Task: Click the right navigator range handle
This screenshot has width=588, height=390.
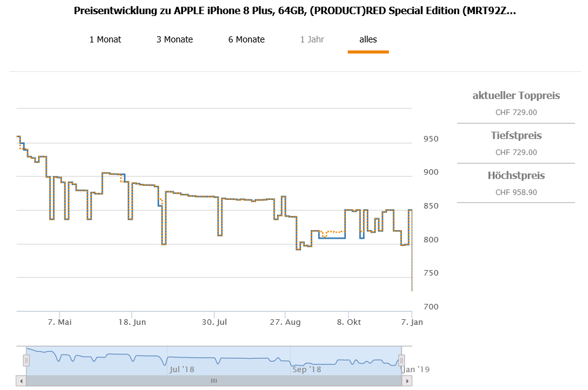Action: (401, 360)
